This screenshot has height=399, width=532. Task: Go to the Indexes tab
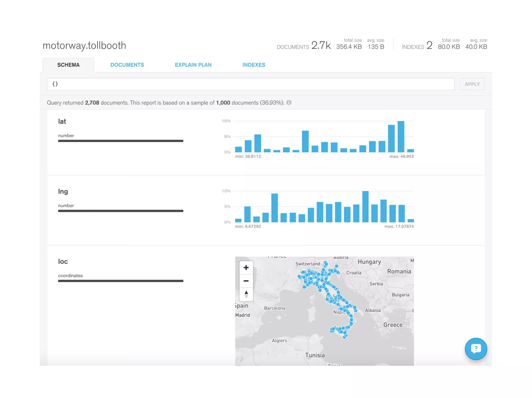(x=254, y=65)
